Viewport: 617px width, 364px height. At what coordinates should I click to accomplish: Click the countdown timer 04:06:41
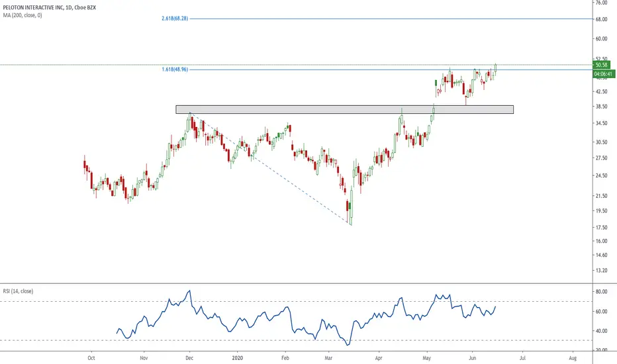click(604, 74)
